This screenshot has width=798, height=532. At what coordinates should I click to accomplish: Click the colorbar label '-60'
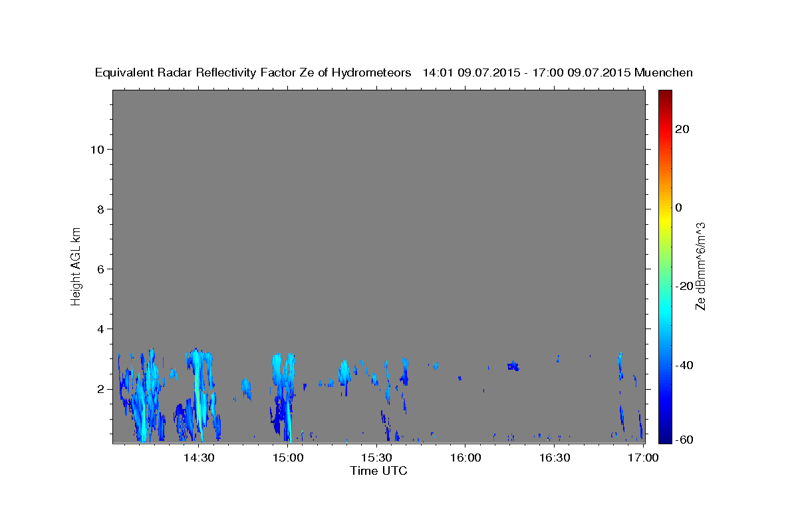[684, 440]
